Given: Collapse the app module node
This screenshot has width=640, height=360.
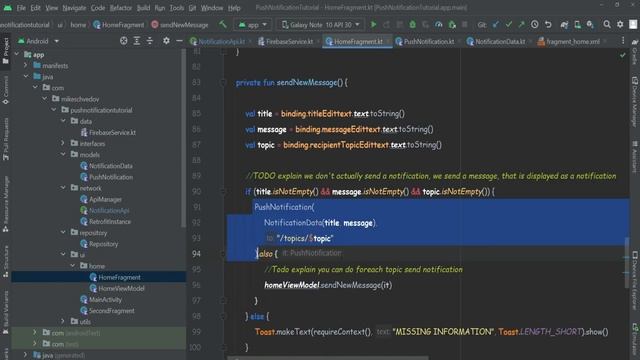Looking at the screenshot, I should [17, 54].
